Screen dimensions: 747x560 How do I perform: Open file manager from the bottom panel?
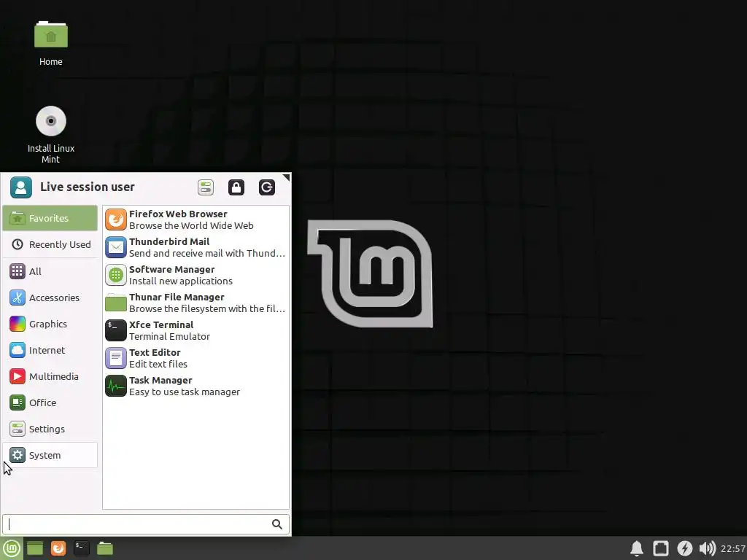point(105,548)
